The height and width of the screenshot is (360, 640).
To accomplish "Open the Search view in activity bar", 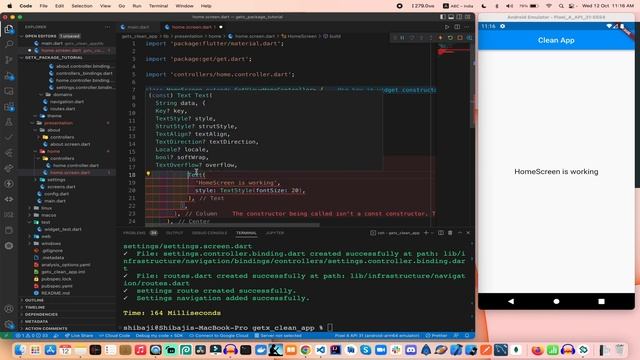I will (x=9, y=44).
